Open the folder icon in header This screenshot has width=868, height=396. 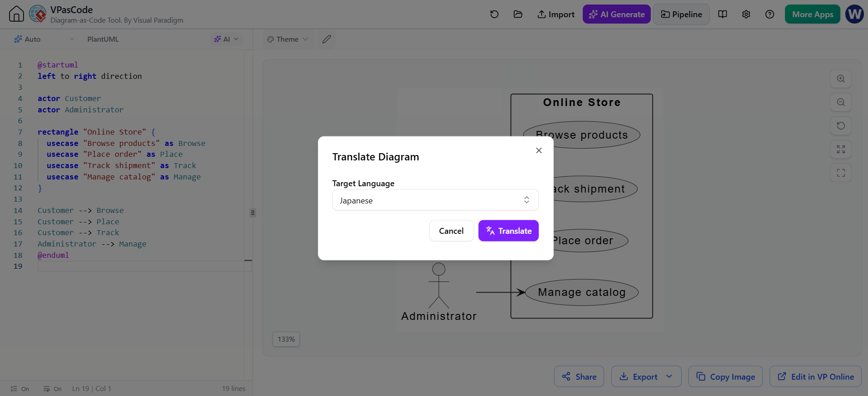518,14
